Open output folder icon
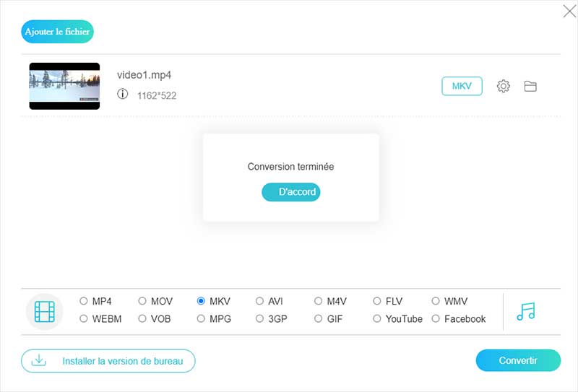578x392 pixels. coord(530,87)
